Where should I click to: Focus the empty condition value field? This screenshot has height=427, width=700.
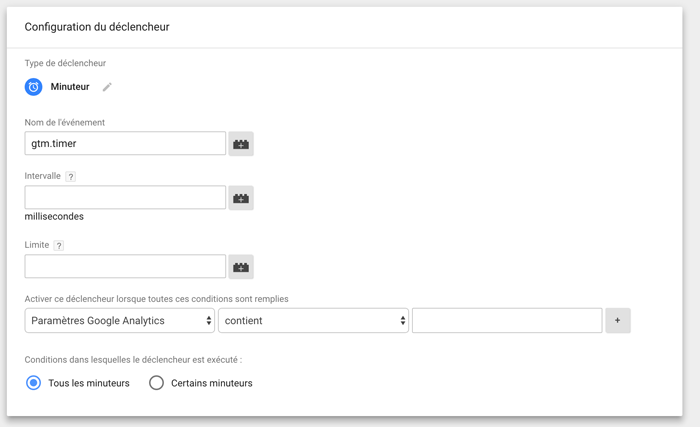pos(507,320)
